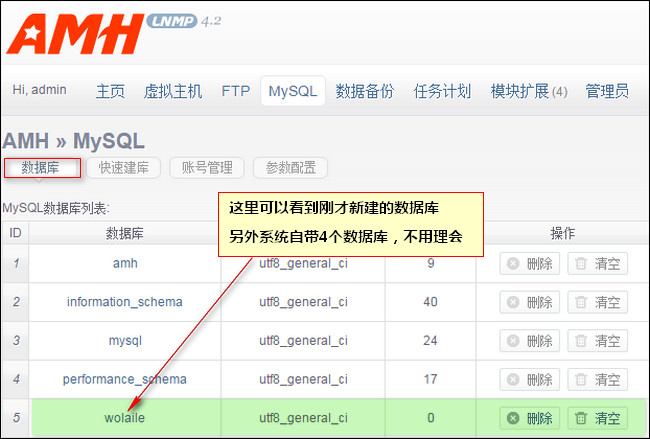Delete the wolaile database
The width and height of the screenshot is (650, 439).
pos(530,418)
